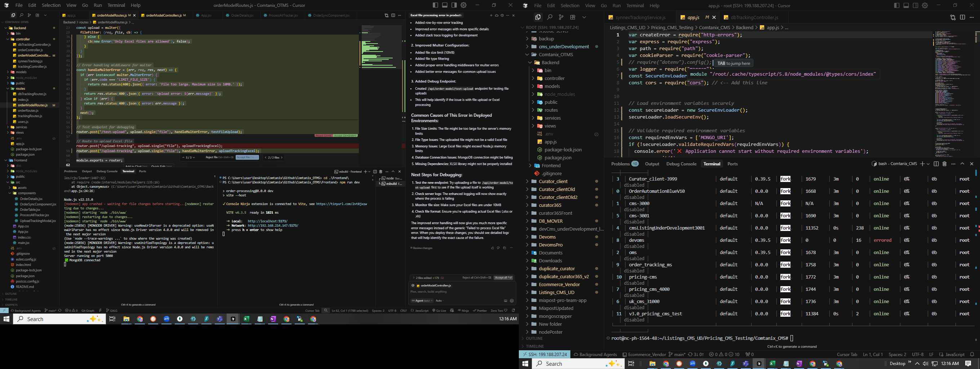Viewport: 980px width, 369px height.
Task: Toggle Cursor Tab in right status bar
Action: 847,354
